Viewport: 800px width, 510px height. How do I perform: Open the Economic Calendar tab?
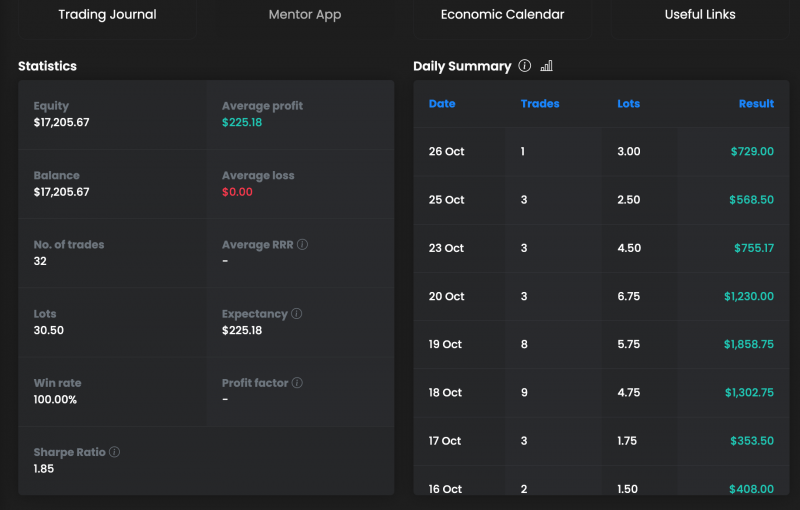click(502, 15)
